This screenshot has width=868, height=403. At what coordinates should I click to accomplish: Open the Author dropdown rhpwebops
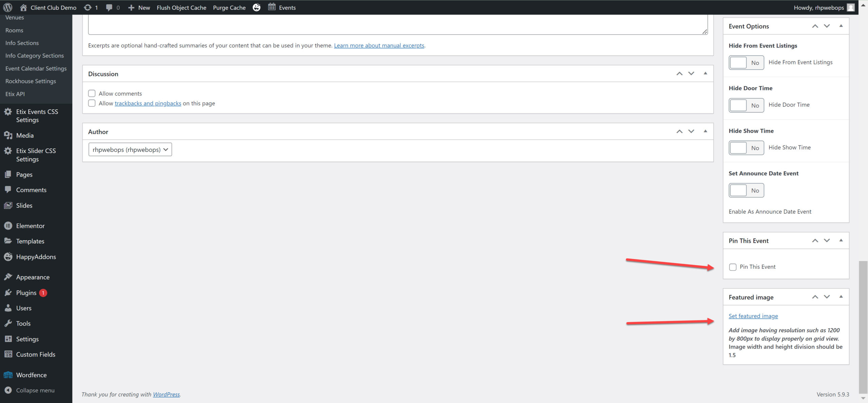[x=130, y=149]
